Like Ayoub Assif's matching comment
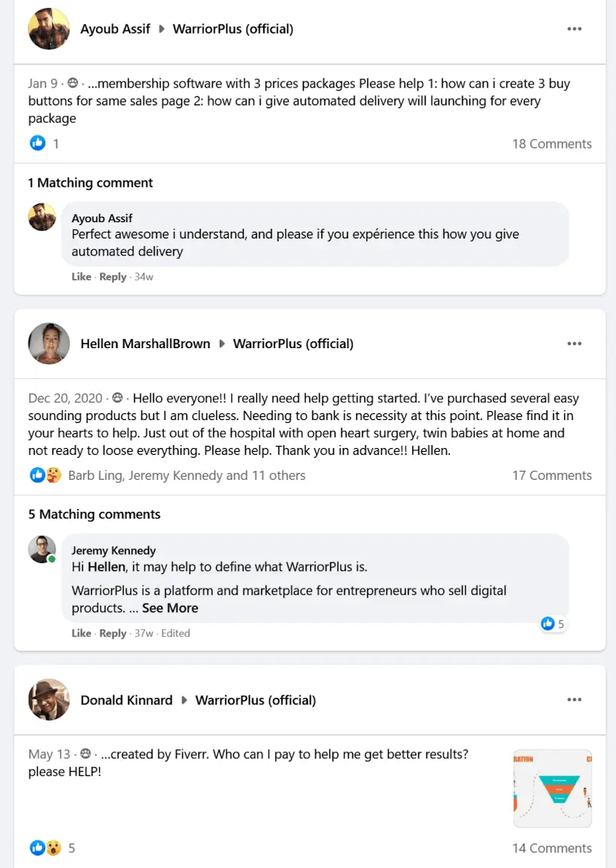616x868 pixels. tap(81, 277)
